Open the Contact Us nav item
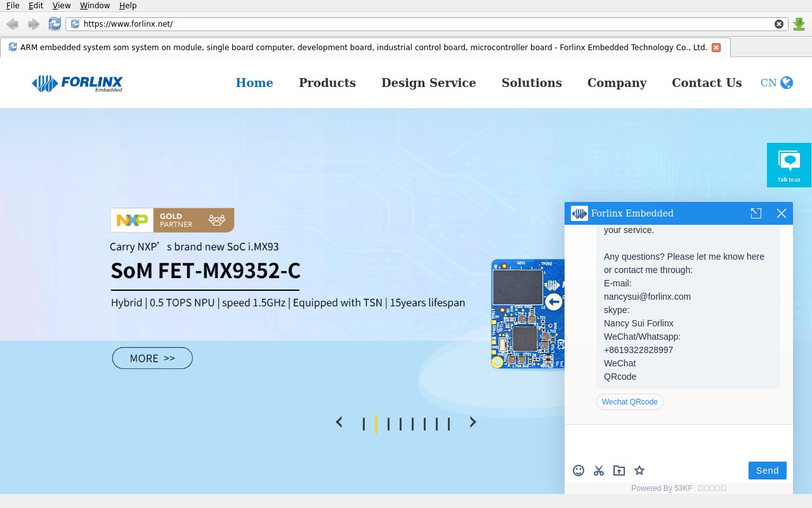Viewport: 812px width, 508px height. point(707,83)
